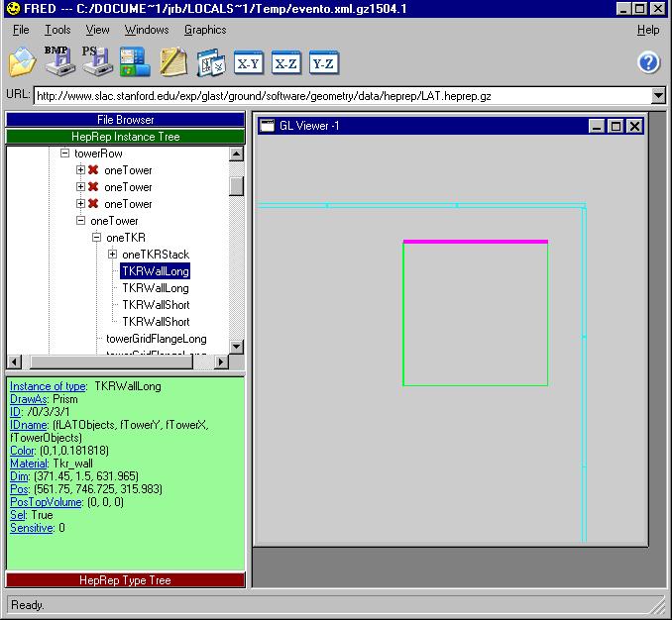This screenshot has width=672, height=620.
Task: Open file with the folder icon
Action: [22, 62]
